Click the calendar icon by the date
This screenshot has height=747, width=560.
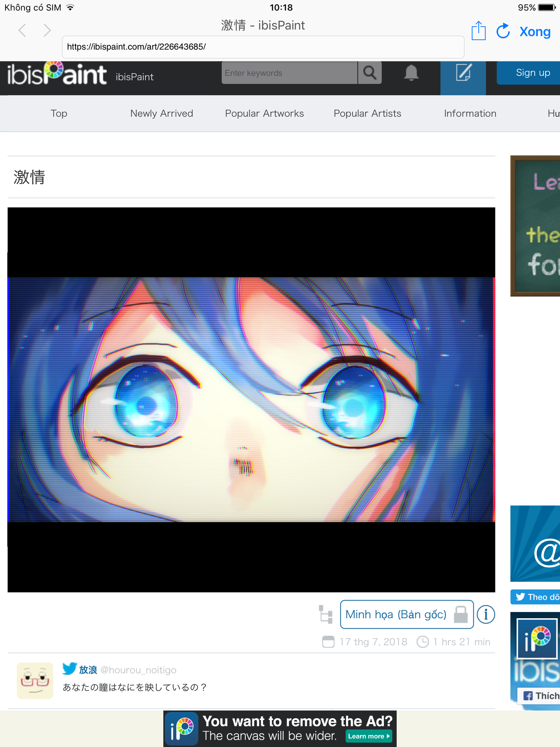point(328,642)
